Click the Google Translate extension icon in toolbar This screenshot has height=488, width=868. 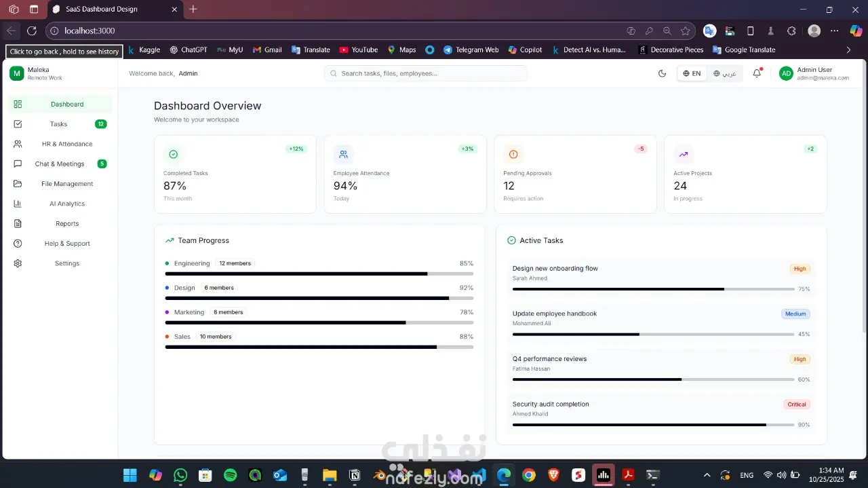(709, 31)
